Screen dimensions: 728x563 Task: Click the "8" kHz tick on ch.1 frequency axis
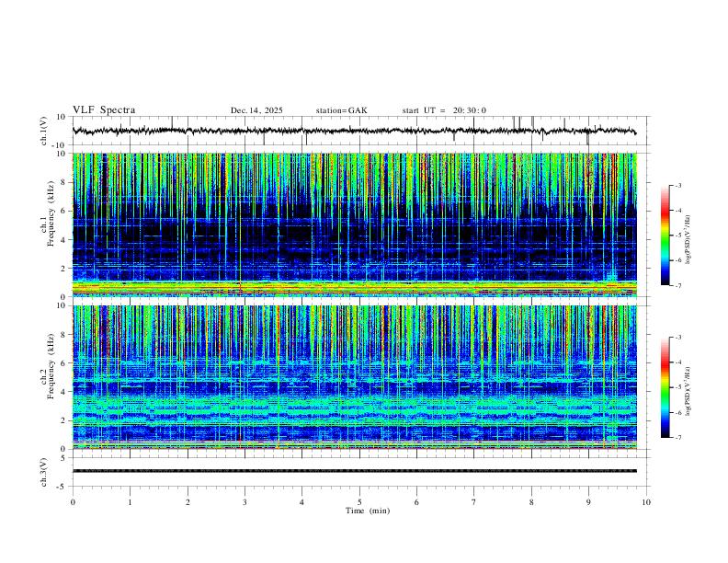[x=63, y=182]
